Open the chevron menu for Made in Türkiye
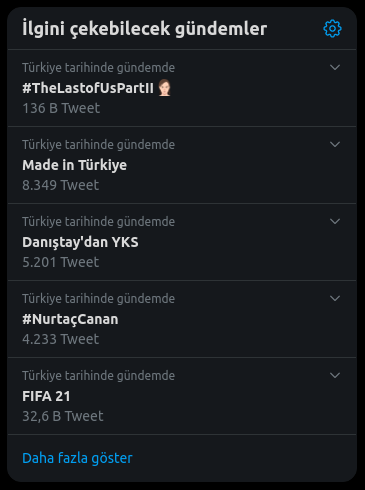The image size is (365, 490). 335,144
